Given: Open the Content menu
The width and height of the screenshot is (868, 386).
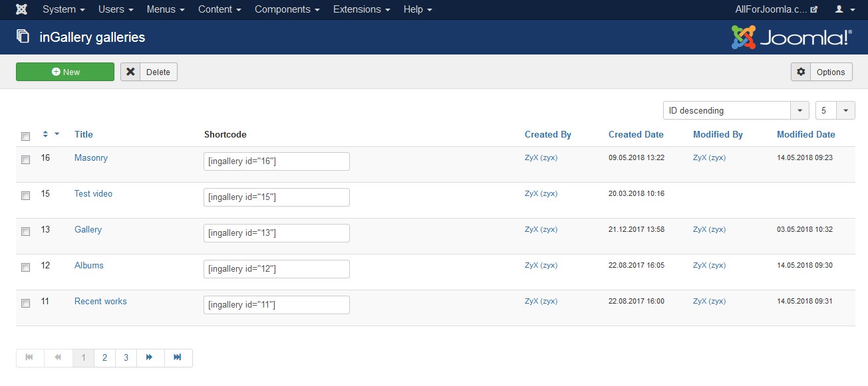Looking at the screenshot, I should (219, 9).
